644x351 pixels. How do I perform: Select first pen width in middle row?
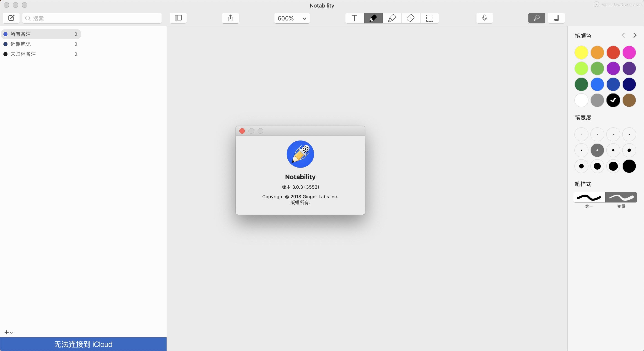pos(581,150)
